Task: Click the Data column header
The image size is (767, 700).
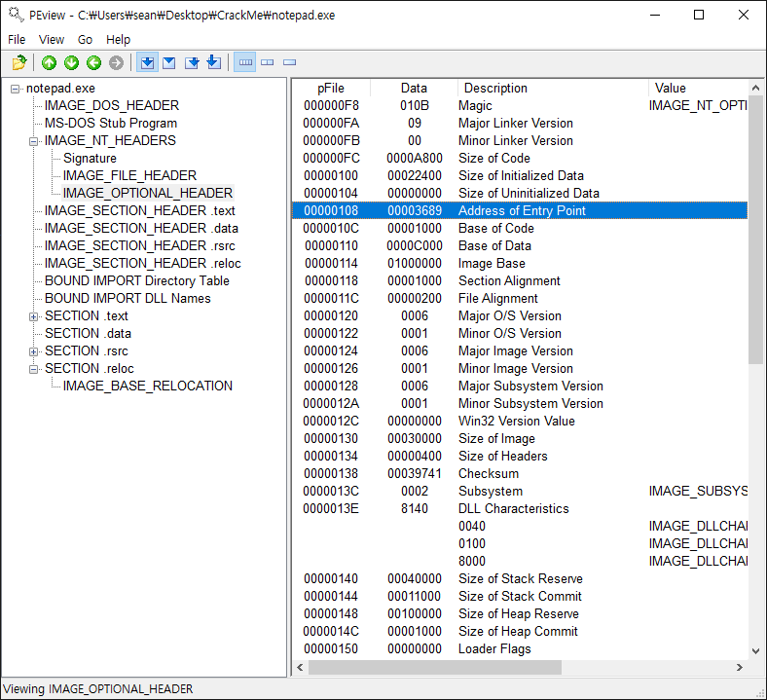Action: click(x=414, y=88)
